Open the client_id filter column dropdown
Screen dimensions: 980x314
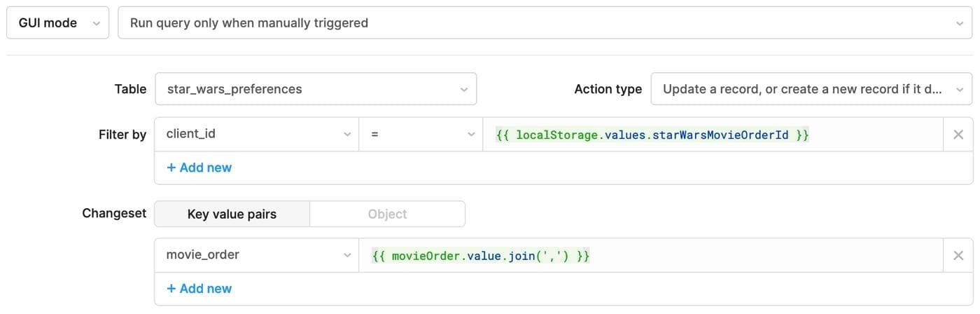(x=256, y=135)
